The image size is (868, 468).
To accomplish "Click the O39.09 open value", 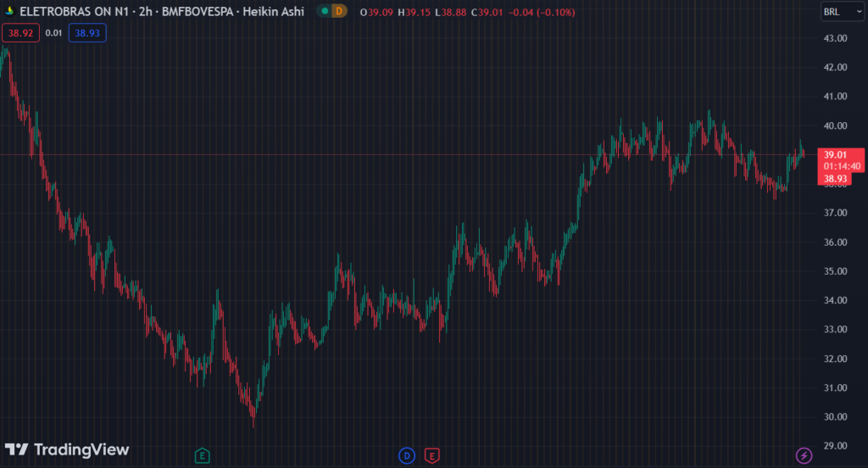I will pyautogui.click(x=376, y=12).
